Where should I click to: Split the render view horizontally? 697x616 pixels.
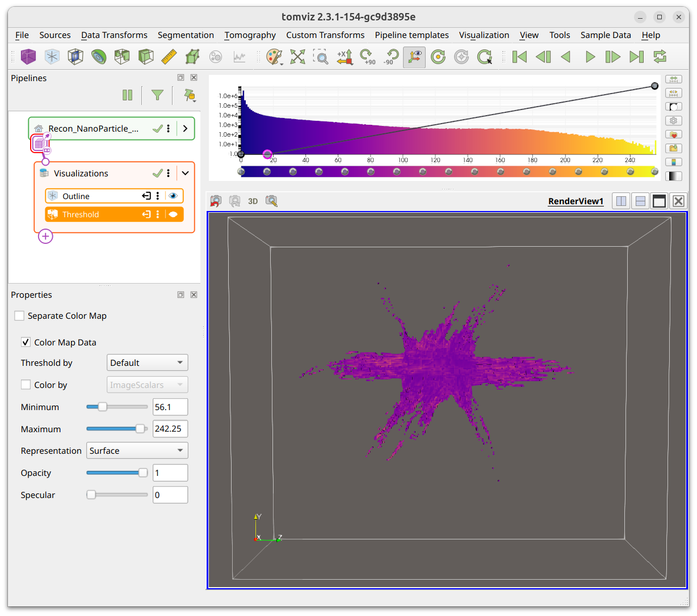pos(622,201)
